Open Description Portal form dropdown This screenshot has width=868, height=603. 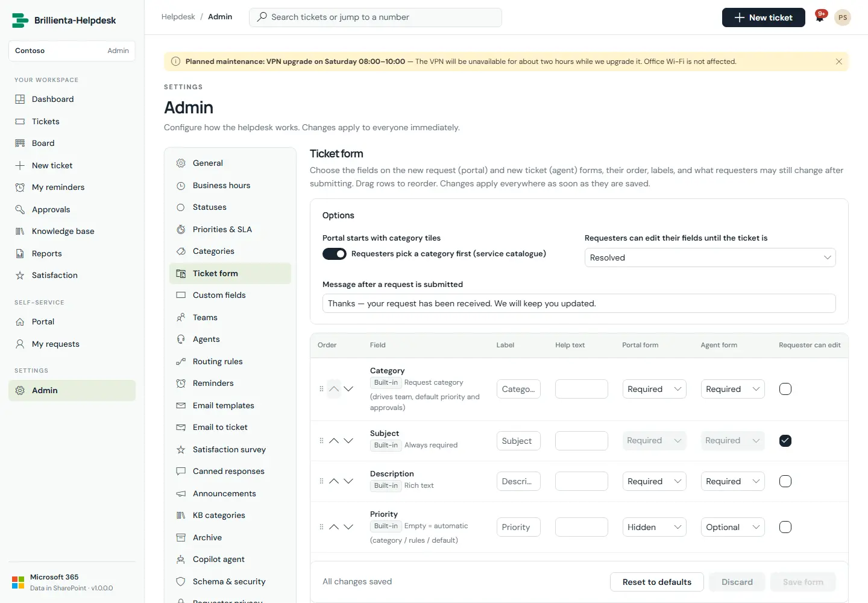654,481
